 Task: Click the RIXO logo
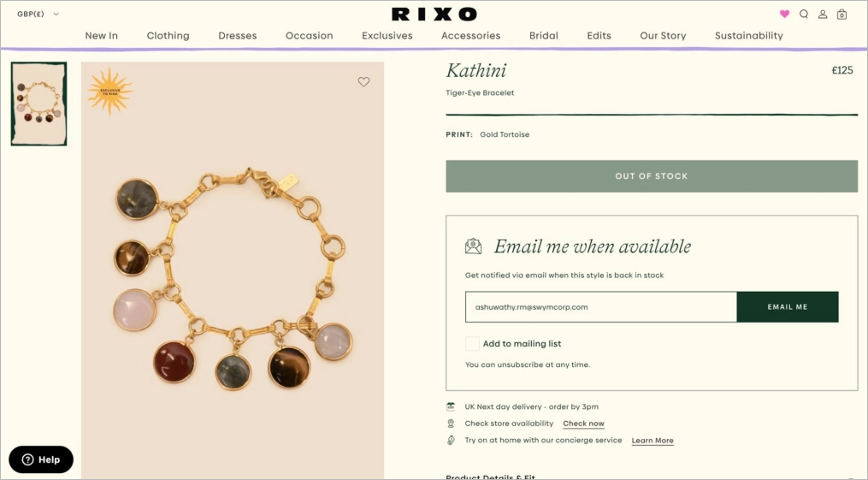[x=434, y=14]
